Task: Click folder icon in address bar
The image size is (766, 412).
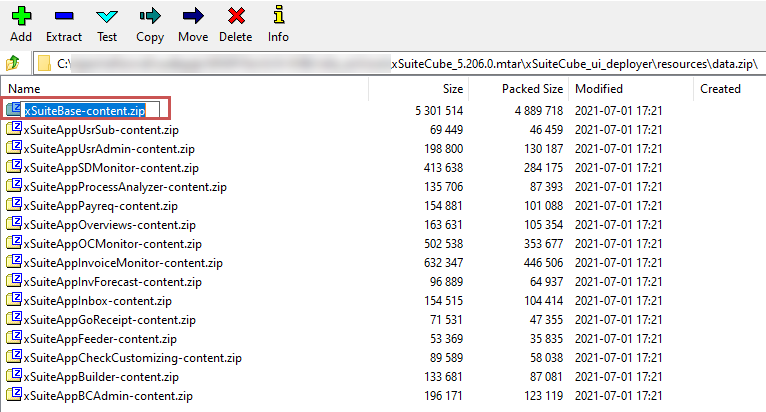Action: coord(44,64)
